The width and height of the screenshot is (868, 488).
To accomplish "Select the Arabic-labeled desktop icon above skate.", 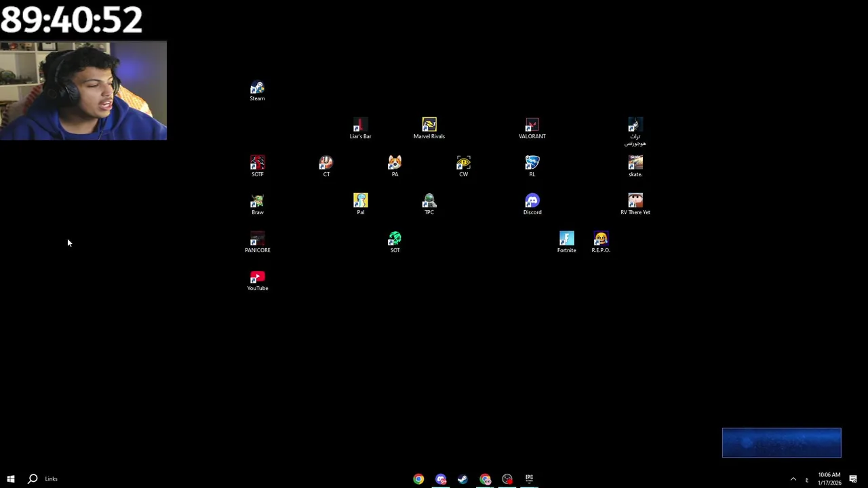I will [x=635, y=132].
